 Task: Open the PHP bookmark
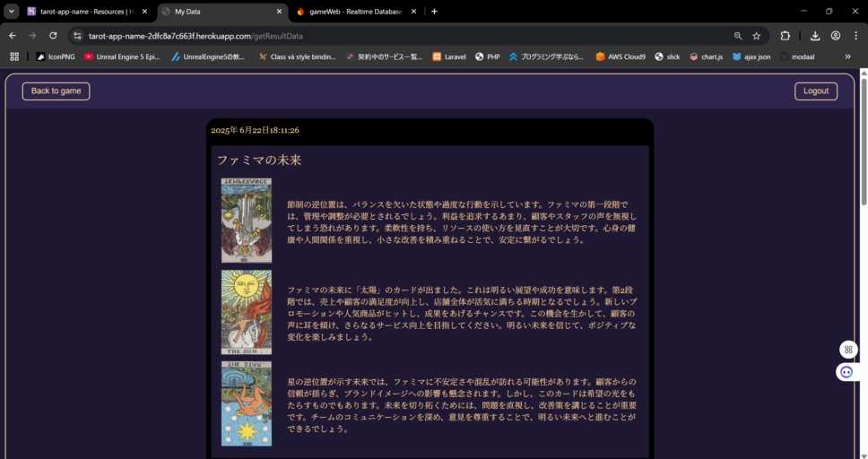487,56
